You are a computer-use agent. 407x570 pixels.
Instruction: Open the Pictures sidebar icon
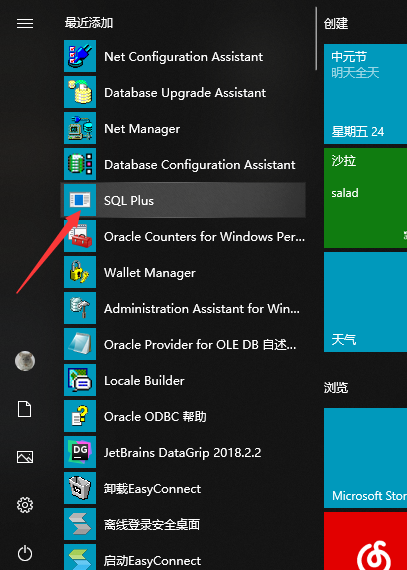pyautogui.click(x=25, y=457)
